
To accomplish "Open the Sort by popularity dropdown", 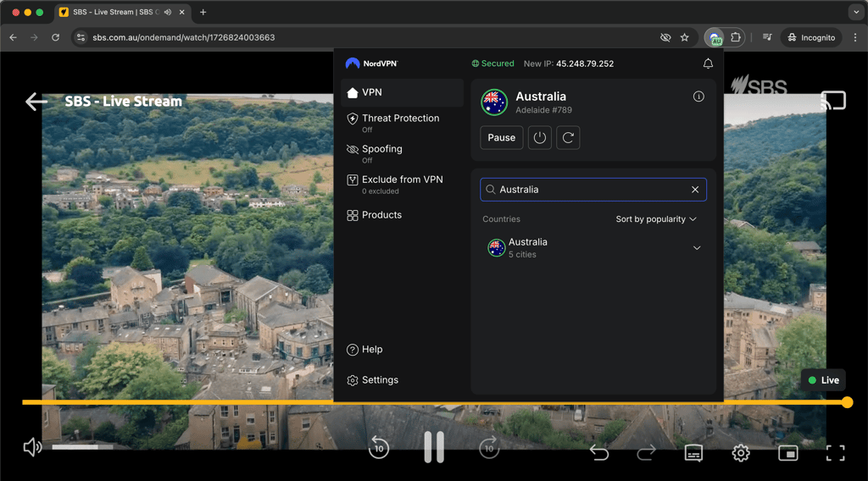I will tap(656, 219).
